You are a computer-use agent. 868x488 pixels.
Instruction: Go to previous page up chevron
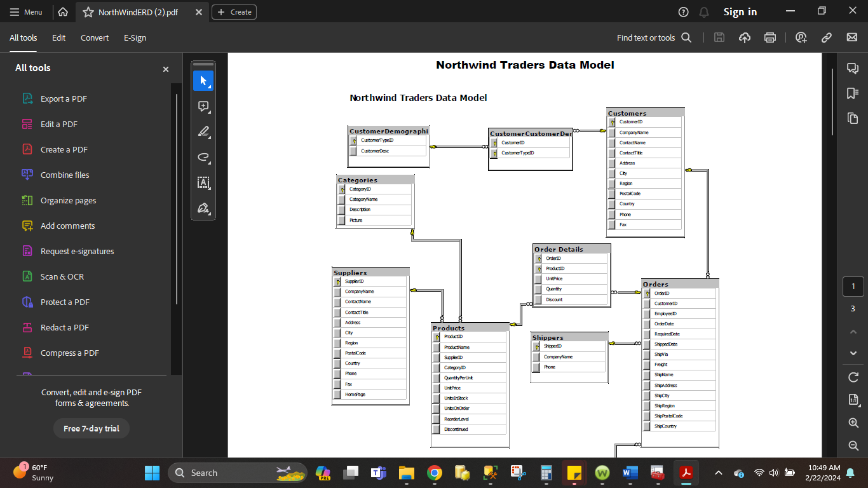tap(853, 332)
